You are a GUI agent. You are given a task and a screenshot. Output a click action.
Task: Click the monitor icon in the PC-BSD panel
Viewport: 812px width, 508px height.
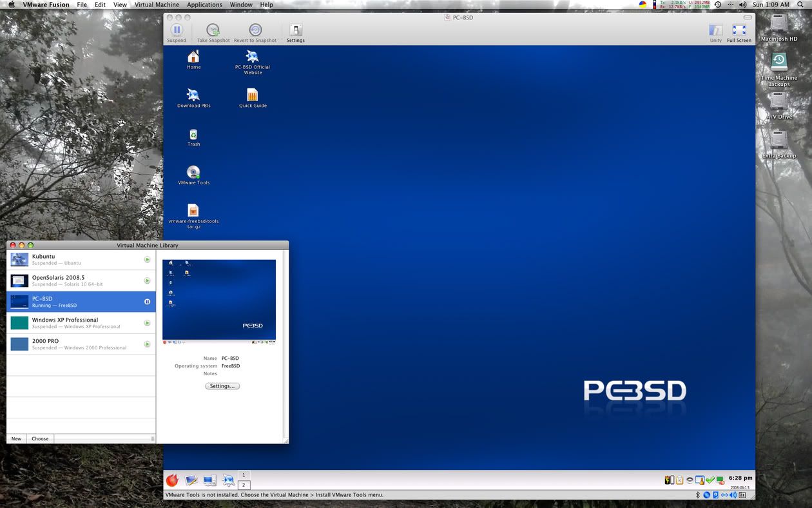[209, 480]
